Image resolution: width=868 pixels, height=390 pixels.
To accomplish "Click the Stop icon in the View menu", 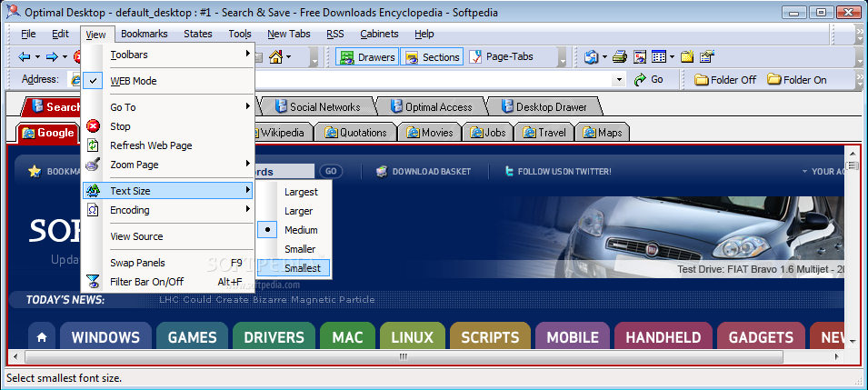I will tap(94, 126).
